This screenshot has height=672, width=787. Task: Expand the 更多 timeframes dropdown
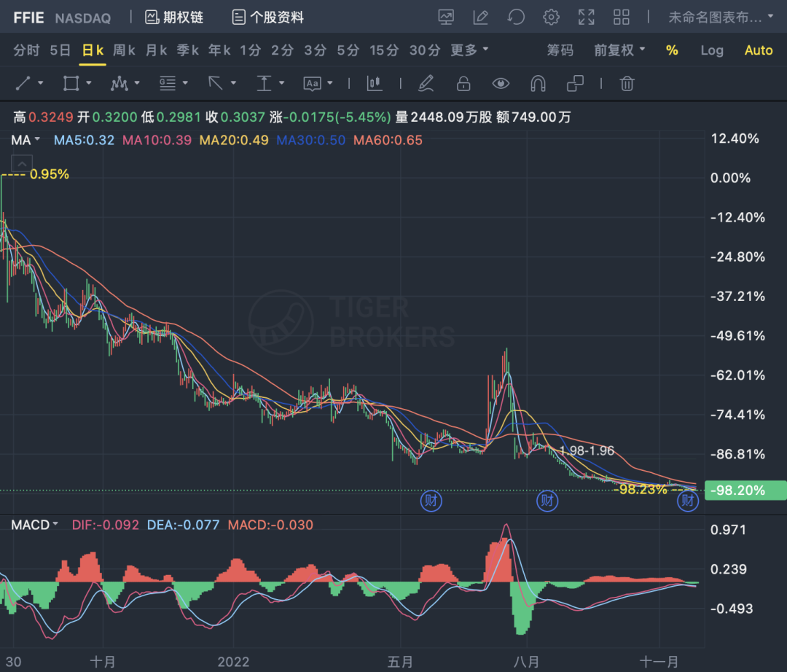tap(469, 50)
